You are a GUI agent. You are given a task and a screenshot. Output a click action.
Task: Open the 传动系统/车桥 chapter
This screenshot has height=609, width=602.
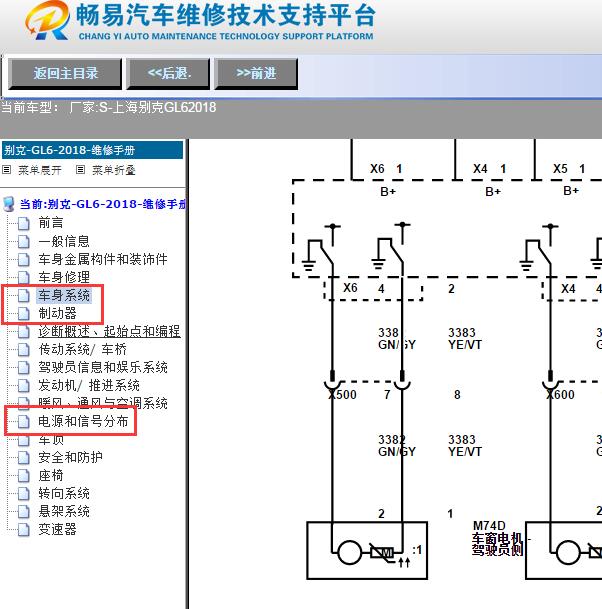tap(82, 349)
